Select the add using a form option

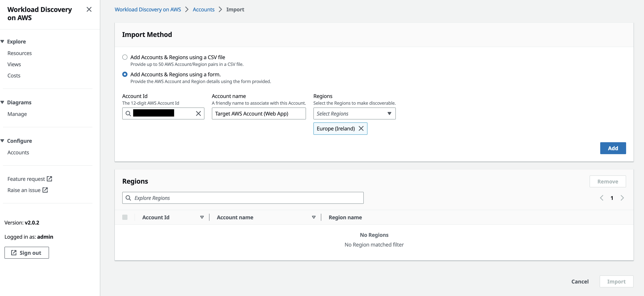click(125, 74)
